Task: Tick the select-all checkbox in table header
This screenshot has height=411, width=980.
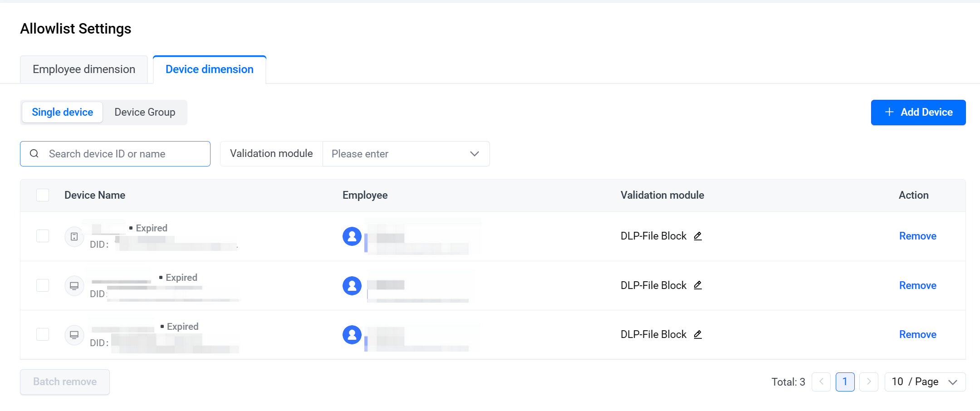Action: [43, 195]
